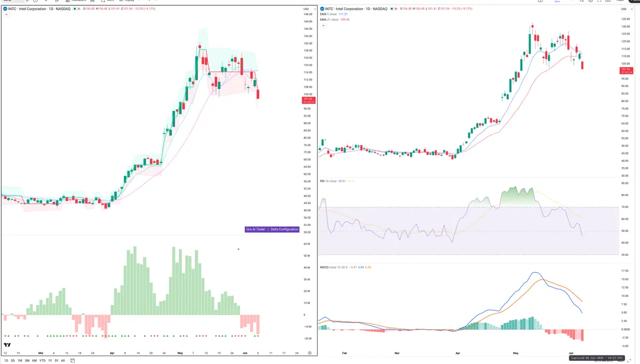This screenshot has height=364, width=640.
Task: Click the right chart title INTC Intel Corporation
Action: coord(356,9)
